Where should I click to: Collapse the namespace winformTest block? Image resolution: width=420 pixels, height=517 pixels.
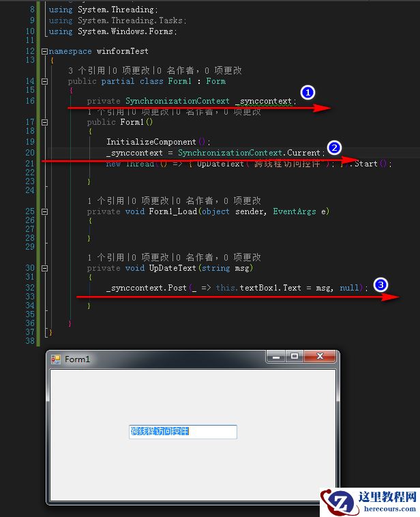click(x=44, y=51)
